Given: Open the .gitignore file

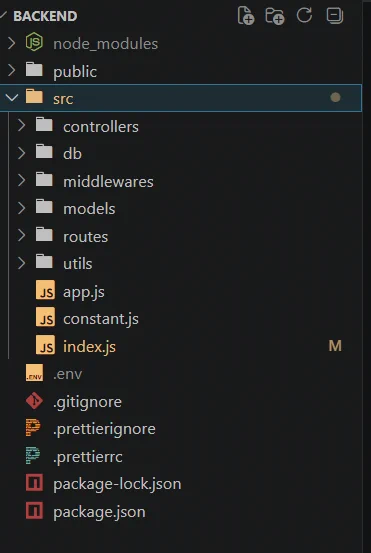Looking at the screenshot, I should 87,402.
